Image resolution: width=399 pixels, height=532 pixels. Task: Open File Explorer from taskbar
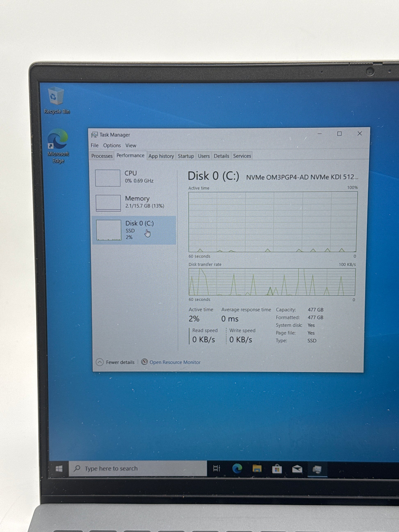coord(257,468)
